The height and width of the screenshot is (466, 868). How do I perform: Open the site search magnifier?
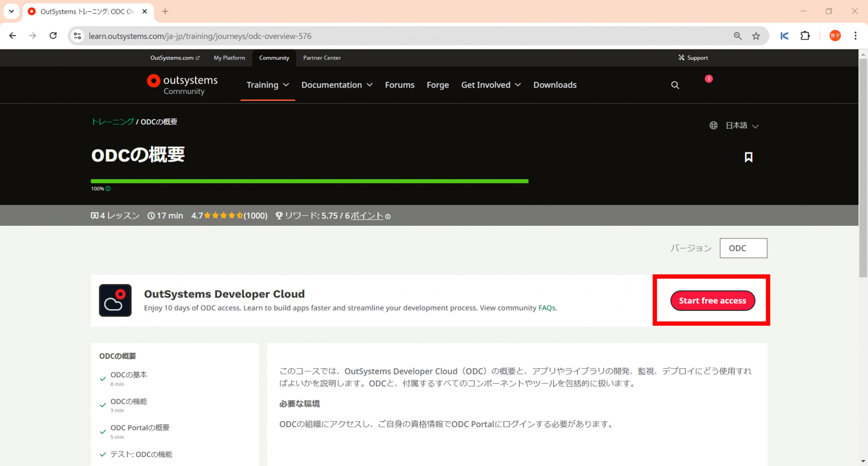(675, 85)
